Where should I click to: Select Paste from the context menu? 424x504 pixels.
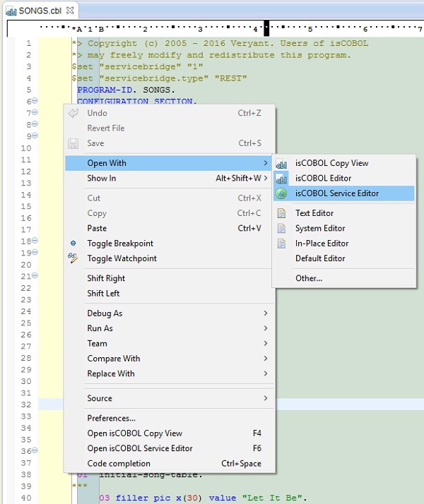pyautogui.click(x=97, y=228)
